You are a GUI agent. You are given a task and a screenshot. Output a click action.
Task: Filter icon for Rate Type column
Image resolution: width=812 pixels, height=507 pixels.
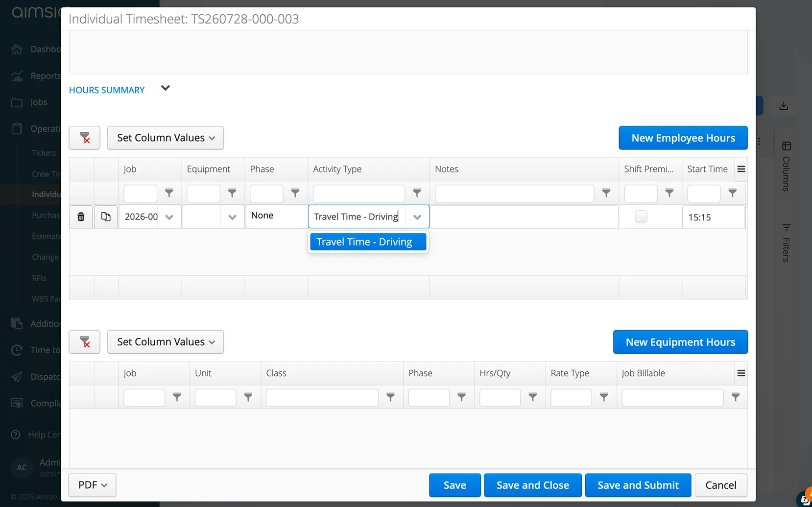(x=604, y=397)
